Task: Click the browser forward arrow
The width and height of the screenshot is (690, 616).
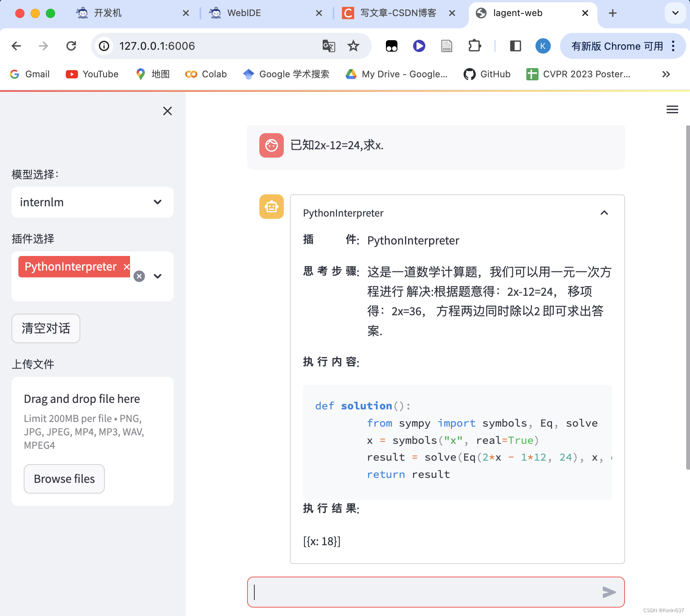Action: click(x=44, y=46)
